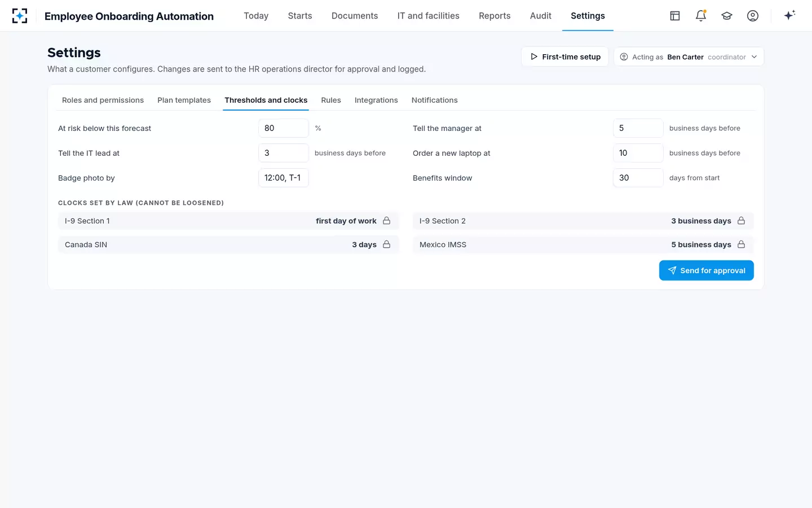Click the Badge photo by field
Viewport: 812px width, 508px height.
(x=284, y=178)
